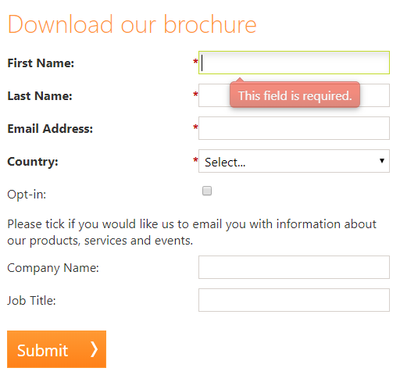400x379 pixels.
Task: Tick the Opt-in checkbox
Action: pyautogui.click(x=207, y=191)
